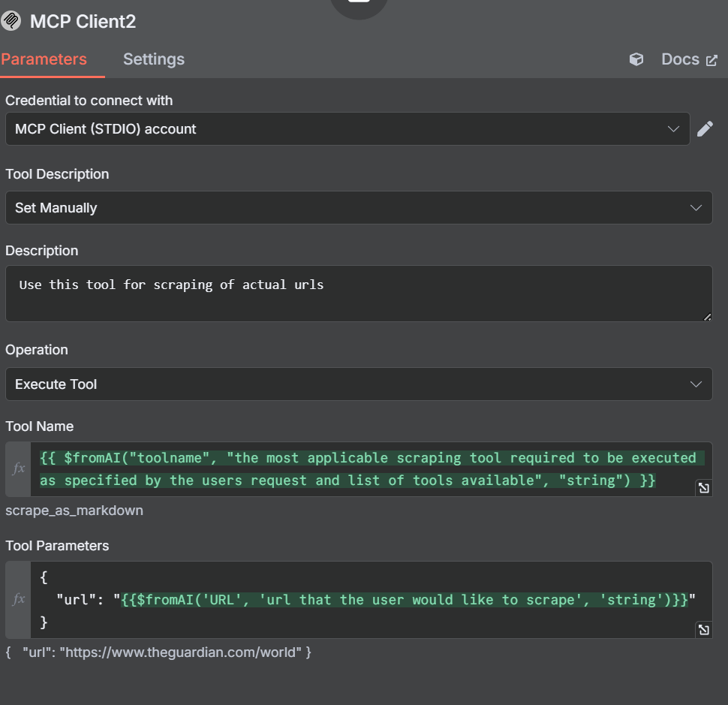Click the scrape_as_markdown result preview
Viewport: 728px width, 705px height.
click(x=74, y=511)
